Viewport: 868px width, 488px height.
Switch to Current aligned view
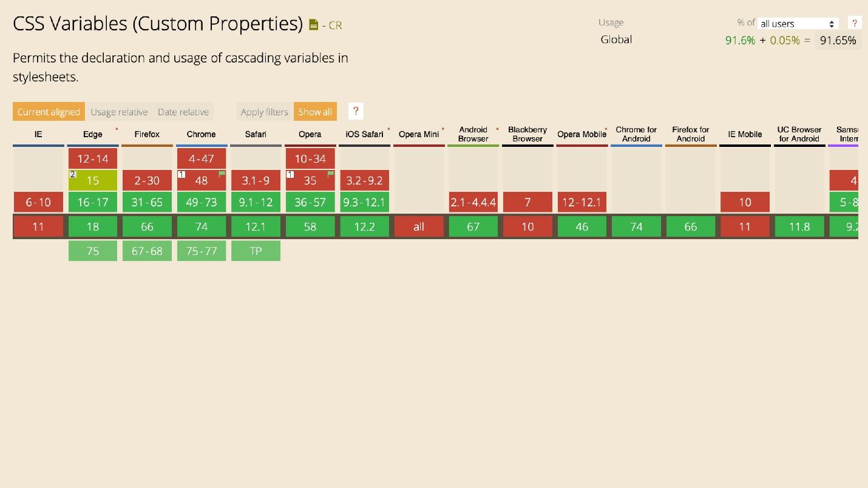49,112
